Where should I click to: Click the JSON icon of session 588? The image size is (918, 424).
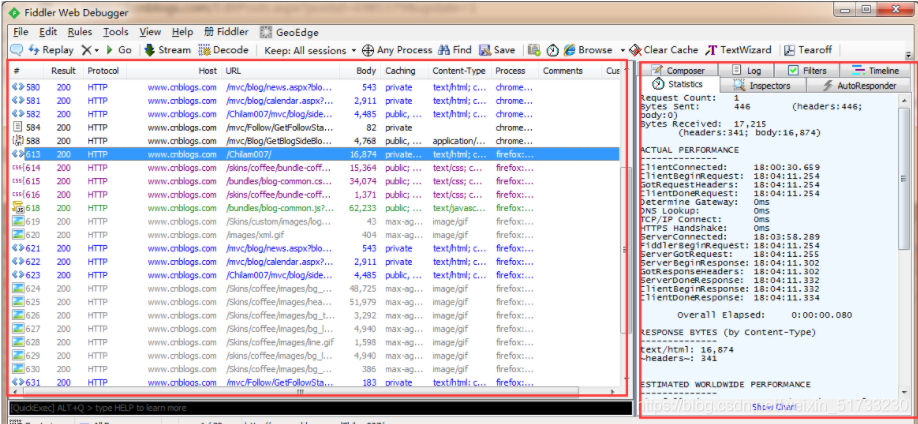tap(18, 141)
